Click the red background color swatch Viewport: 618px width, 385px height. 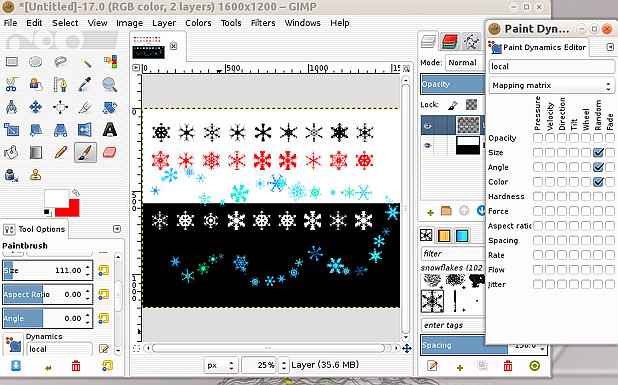73,211
